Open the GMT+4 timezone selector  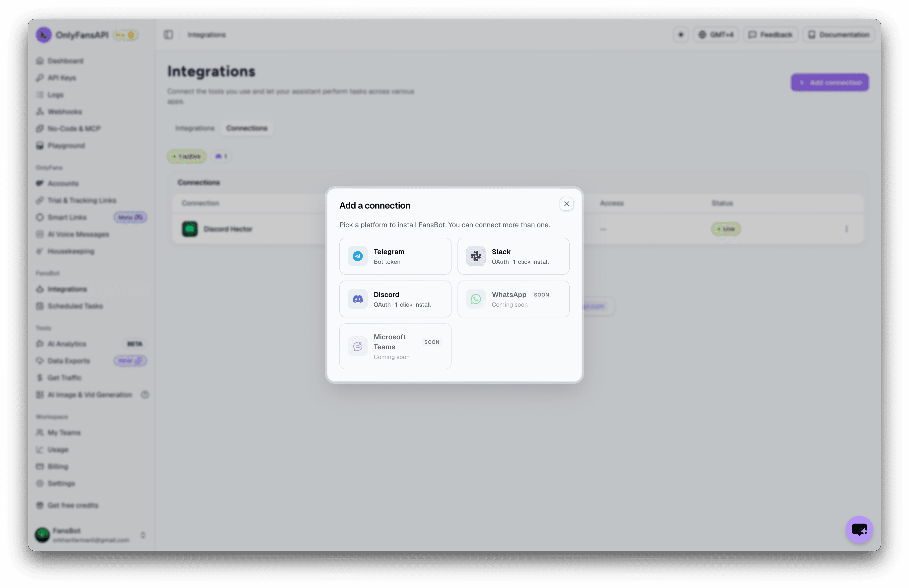[716, 35]
